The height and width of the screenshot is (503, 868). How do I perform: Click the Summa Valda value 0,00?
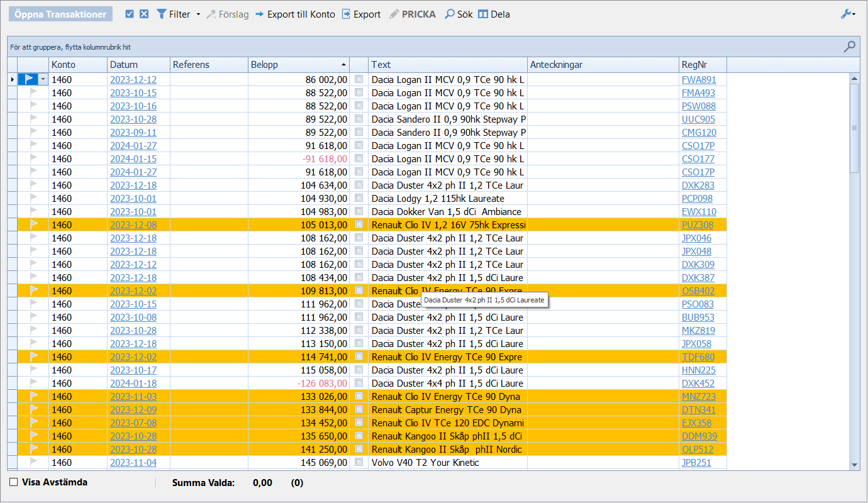[262, 483]
